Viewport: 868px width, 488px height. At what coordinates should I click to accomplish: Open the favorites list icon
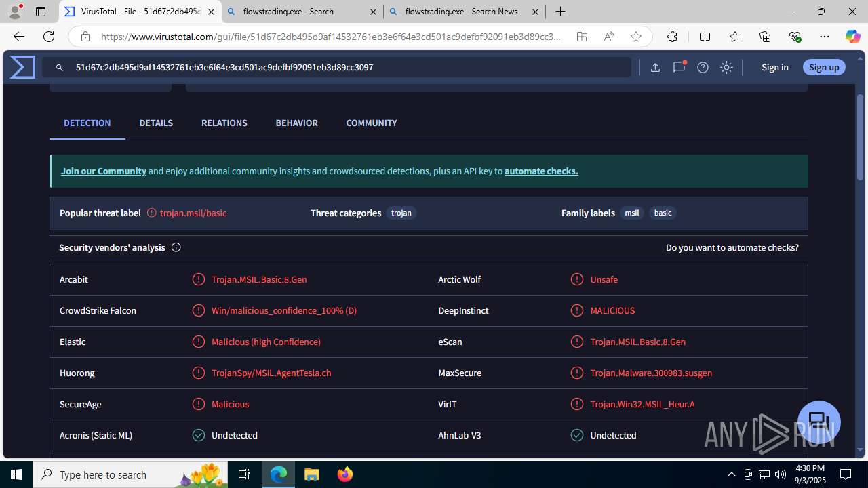tap(735, 37)
